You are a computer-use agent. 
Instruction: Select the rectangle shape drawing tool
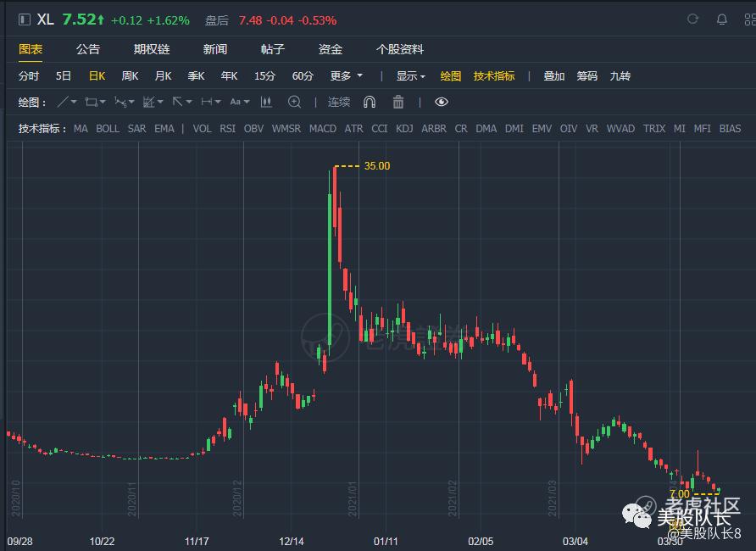[x=92, y=103]
